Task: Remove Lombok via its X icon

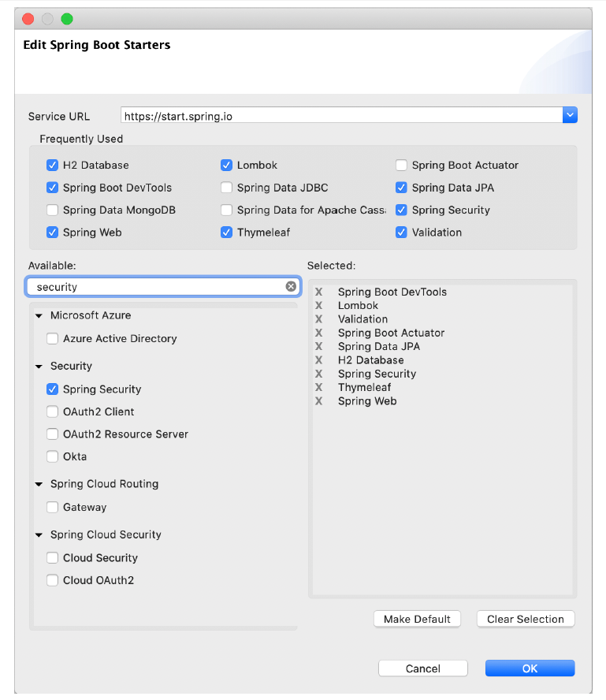Action: click(x=319, y=306)
